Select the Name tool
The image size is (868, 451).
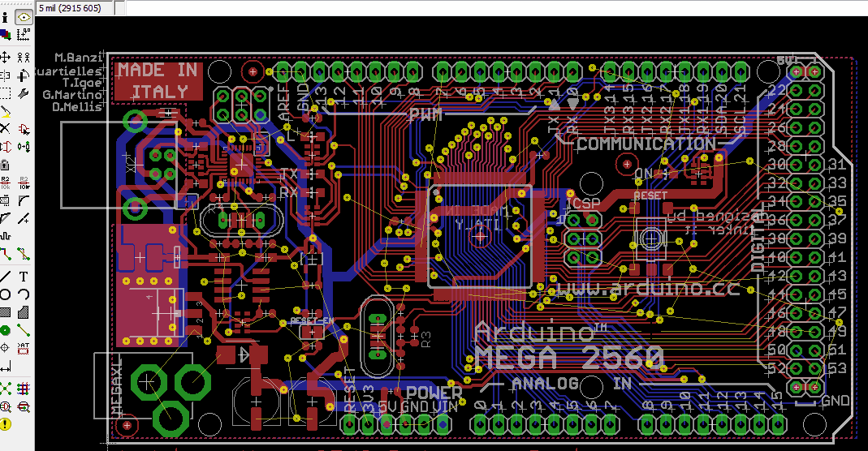point(6,183)
